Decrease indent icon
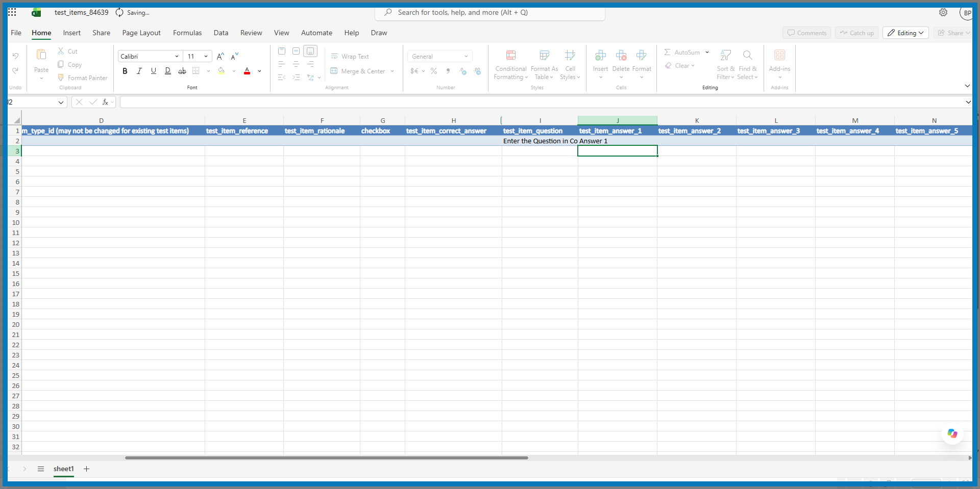This screenshot has width=980, height=489. point(282,78)
